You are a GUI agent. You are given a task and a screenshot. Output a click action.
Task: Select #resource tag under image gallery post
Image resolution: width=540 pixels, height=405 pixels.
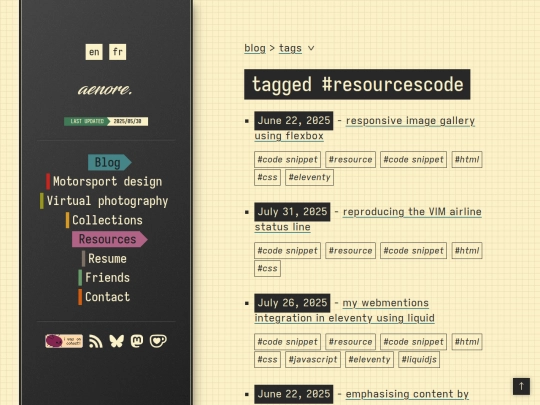tap(350, 159)
